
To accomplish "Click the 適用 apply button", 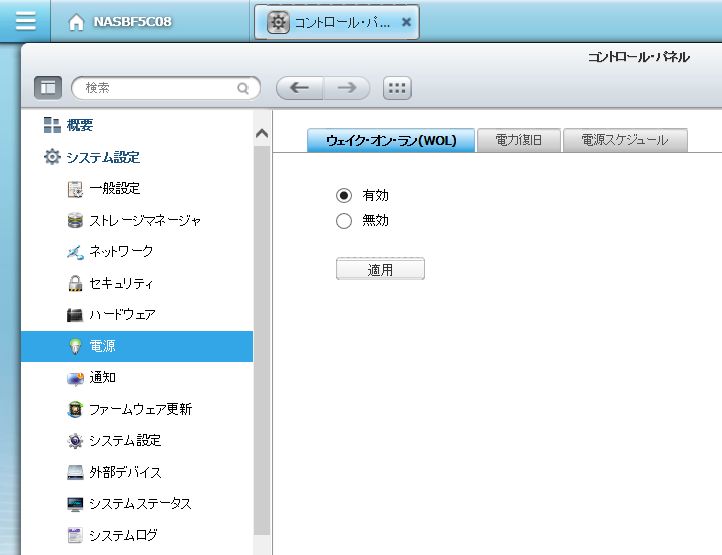I will point(380,269).
